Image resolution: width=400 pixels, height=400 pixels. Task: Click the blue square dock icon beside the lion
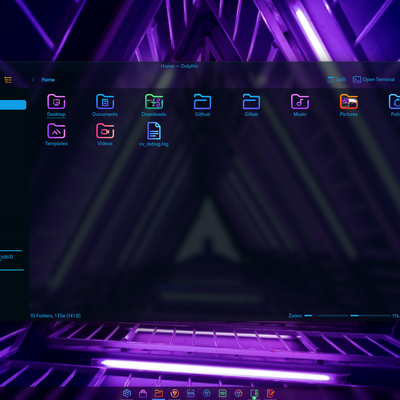(x=191, y=393)
